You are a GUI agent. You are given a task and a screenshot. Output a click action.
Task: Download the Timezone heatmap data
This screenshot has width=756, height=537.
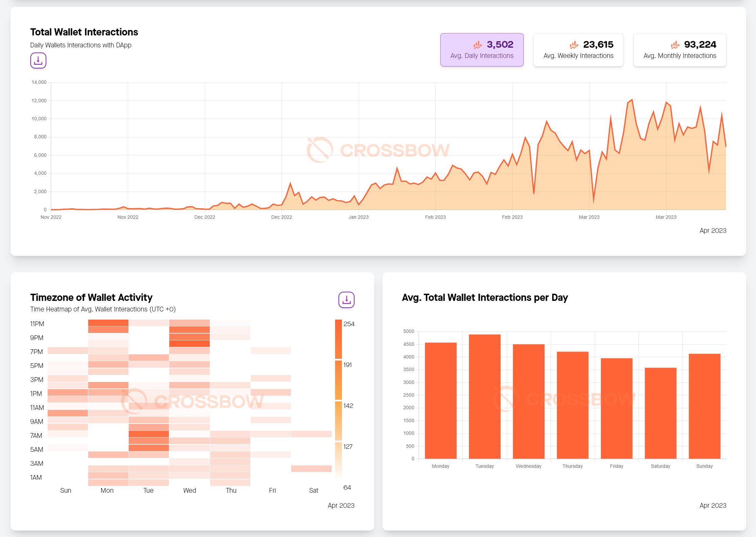point(346,300)
